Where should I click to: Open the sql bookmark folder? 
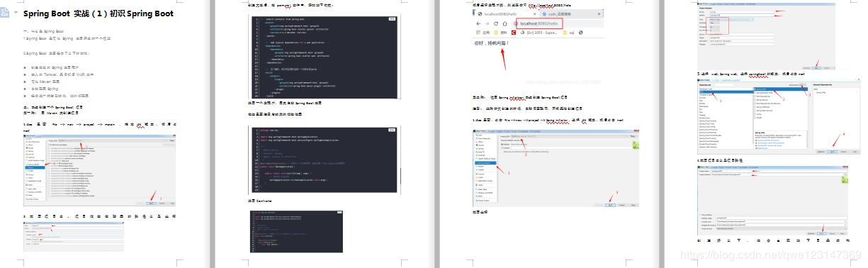pos(568,33)
